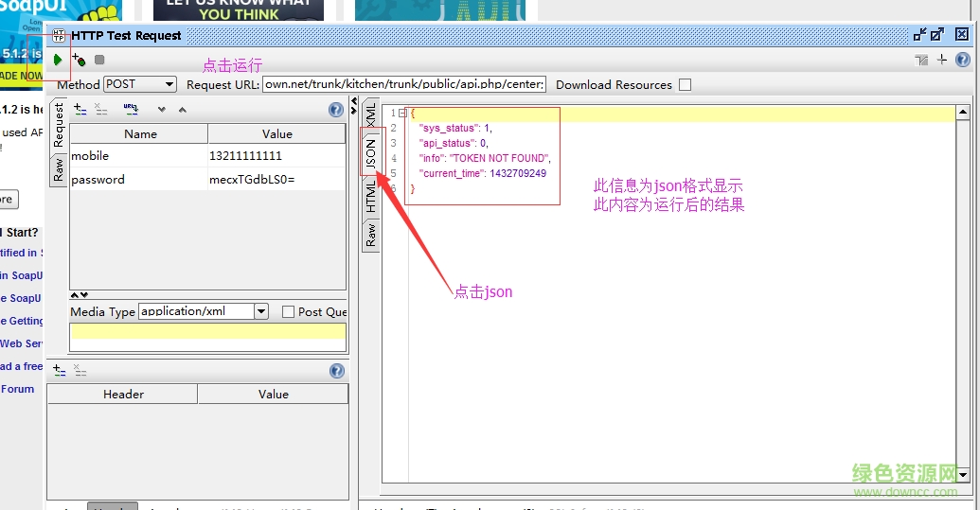Toggle the Post QueryString checkbox
The width and height of the screenshot is (980, 510).
click(288, 311)
